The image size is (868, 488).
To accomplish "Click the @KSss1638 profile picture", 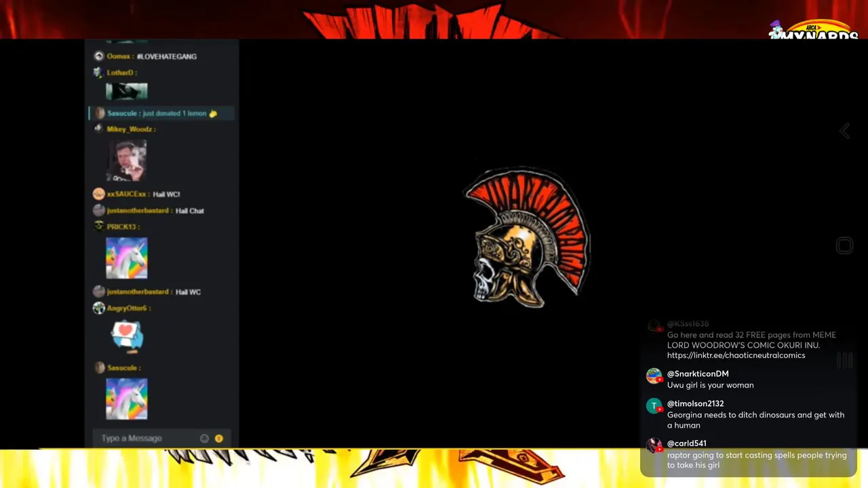I will [x=654, y=326].
